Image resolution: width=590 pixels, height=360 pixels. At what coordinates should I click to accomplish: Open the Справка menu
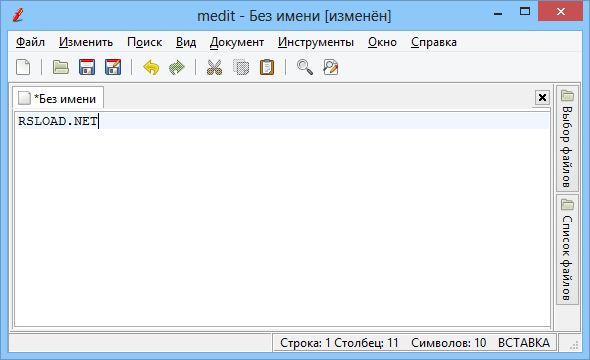coord(433,42)
